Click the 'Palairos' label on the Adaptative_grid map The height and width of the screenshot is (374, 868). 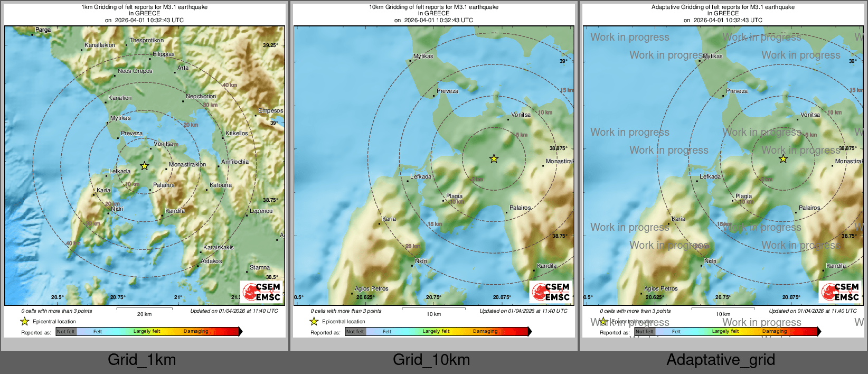[809, 208]
